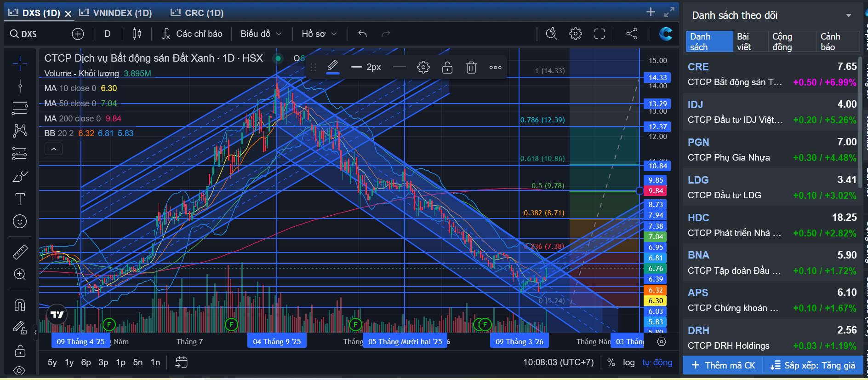The height and width of the screenshot is (380, 868).
Task: Open the quick search lightning icon
Action: coord(551,34)
